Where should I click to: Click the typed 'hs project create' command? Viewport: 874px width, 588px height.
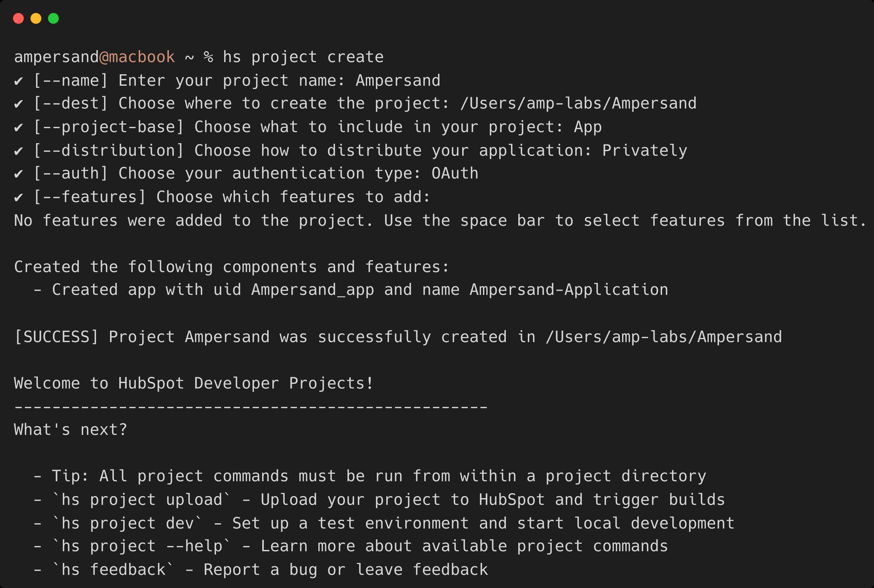coord(303,57)
